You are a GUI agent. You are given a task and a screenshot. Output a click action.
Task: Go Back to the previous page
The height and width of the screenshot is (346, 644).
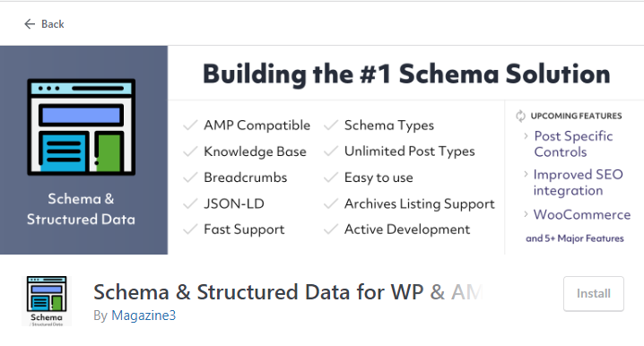click(x=44, y=24)
